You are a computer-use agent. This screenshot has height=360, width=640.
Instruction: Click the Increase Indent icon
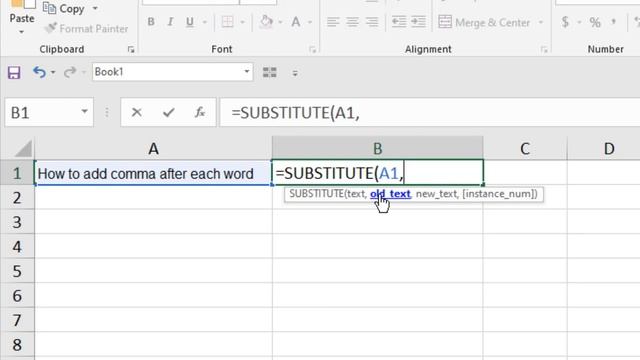pyautogui.click(x=418, y=22)
